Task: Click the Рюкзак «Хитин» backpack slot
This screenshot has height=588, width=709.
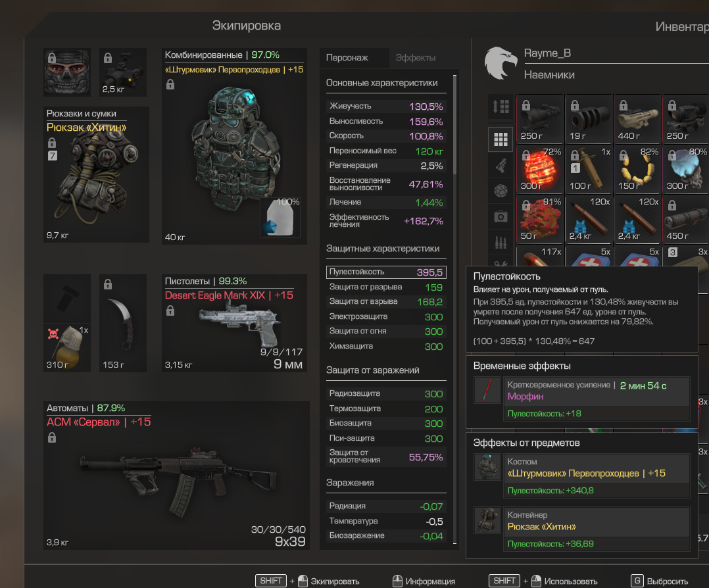Action: coord(97,176)
